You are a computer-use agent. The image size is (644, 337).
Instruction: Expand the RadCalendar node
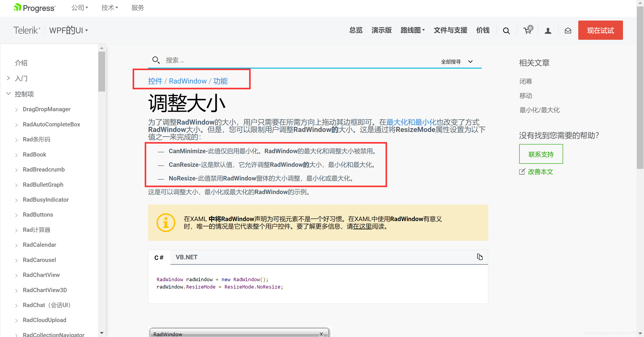(16, 245)
